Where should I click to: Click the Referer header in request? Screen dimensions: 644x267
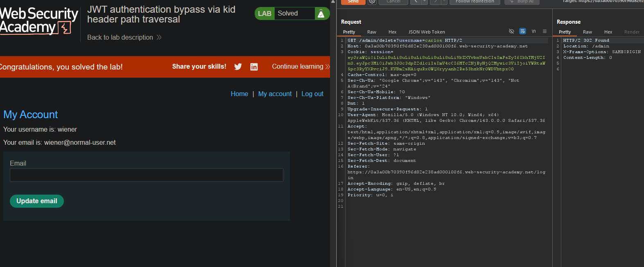[446, 172]
